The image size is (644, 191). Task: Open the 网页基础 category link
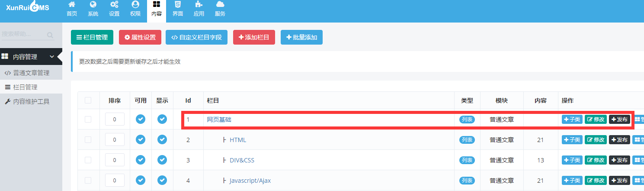point(219,120)
